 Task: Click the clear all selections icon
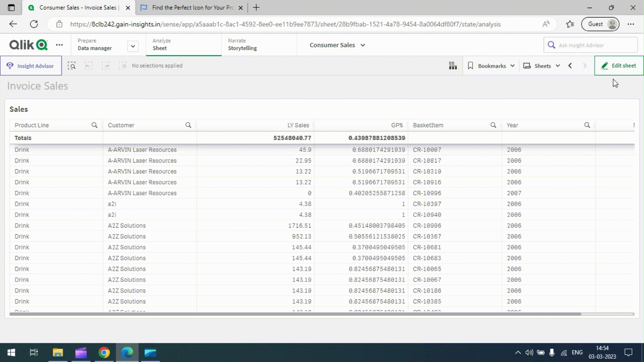pos(123,66)
